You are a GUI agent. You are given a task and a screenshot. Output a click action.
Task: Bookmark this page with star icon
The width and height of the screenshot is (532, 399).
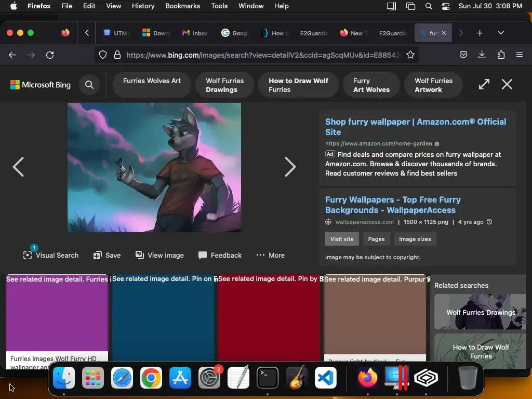coord(410,55)
